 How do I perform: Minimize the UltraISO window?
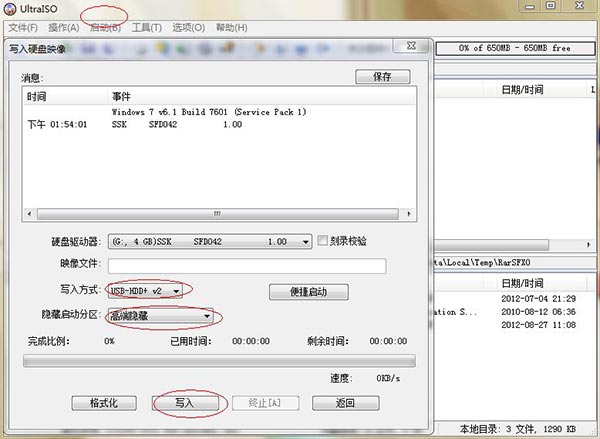(x=530, y=6)
